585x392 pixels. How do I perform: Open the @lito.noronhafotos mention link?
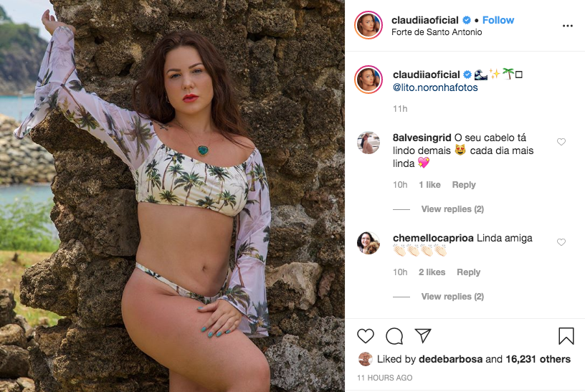coord(435,87)
